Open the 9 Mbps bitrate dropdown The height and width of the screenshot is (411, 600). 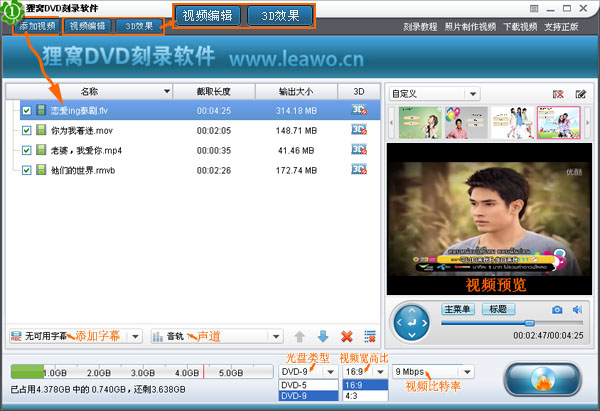[x=433, y=372]
